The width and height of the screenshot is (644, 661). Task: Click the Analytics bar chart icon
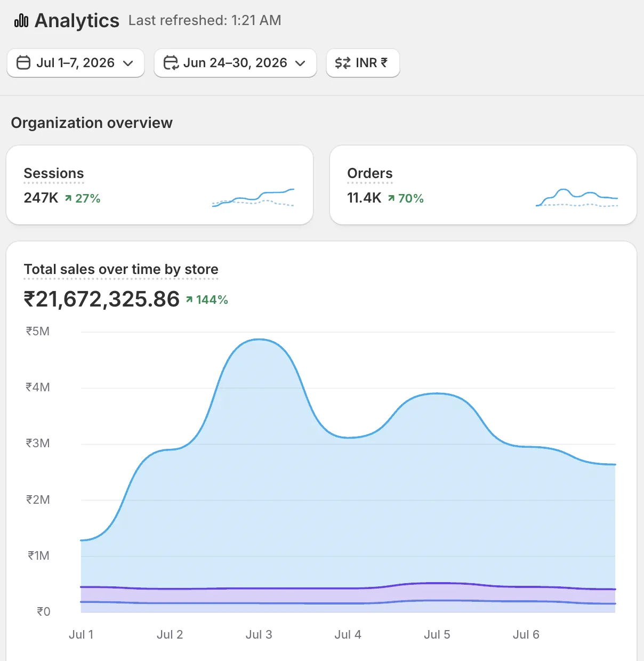pyautogui.click(x=21, y=21)
